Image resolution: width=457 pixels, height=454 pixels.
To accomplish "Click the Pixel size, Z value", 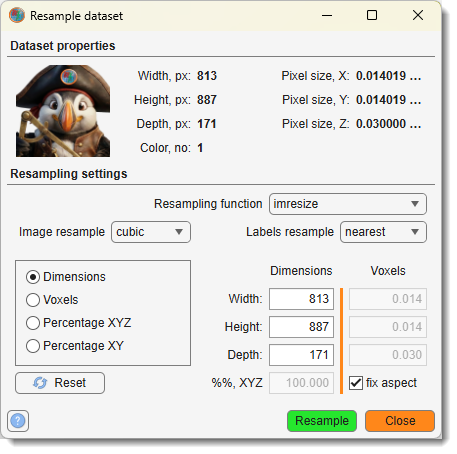I will coord(389,124).
